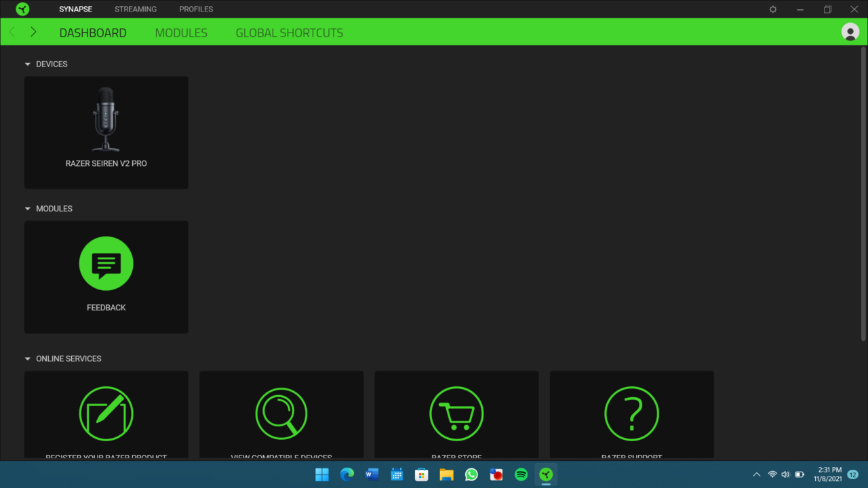The height and width of the screenshot is (488, 868).
Task: Switch to the Synapse tab
Action: tap(75, 9)
